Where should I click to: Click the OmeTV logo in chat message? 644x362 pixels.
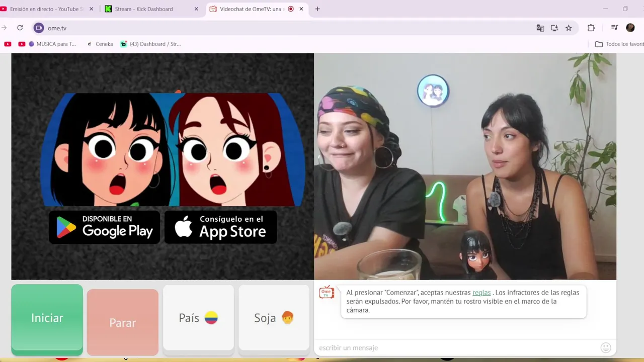click(x=327, y=292)
